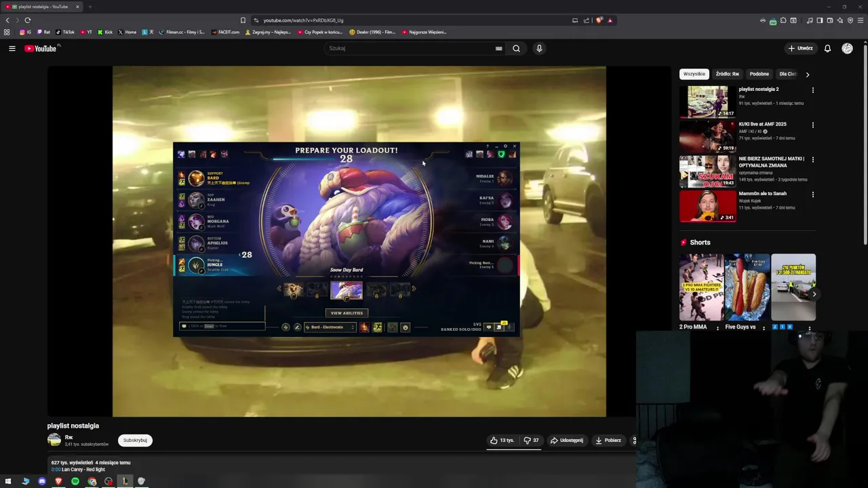Open options for KI/KI live at AMF 2025
This screenshot has height=488, width=868.
coord(812,125)
